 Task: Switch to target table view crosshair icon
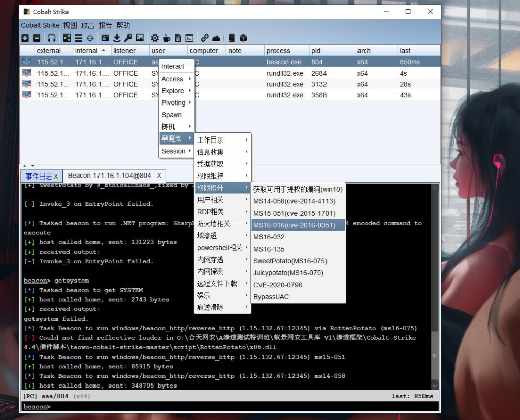pyautogui.click(x=90, y=38)
